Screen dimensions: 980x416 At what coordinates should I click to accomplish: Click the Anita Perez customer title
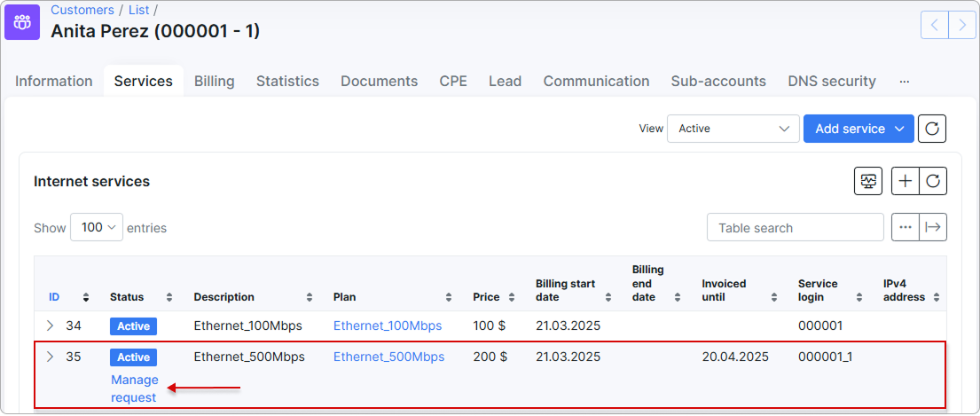[x=155, y=31]
